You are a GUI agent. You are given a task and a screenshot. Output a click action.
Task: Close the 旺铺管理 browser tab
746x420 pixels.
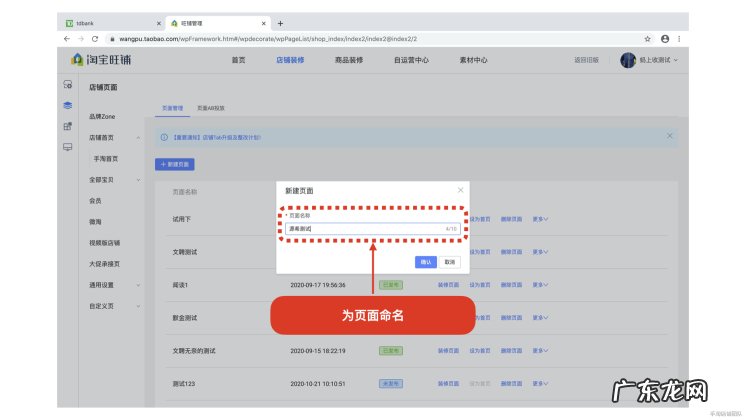pyautogui.click(x=264, y=23)
